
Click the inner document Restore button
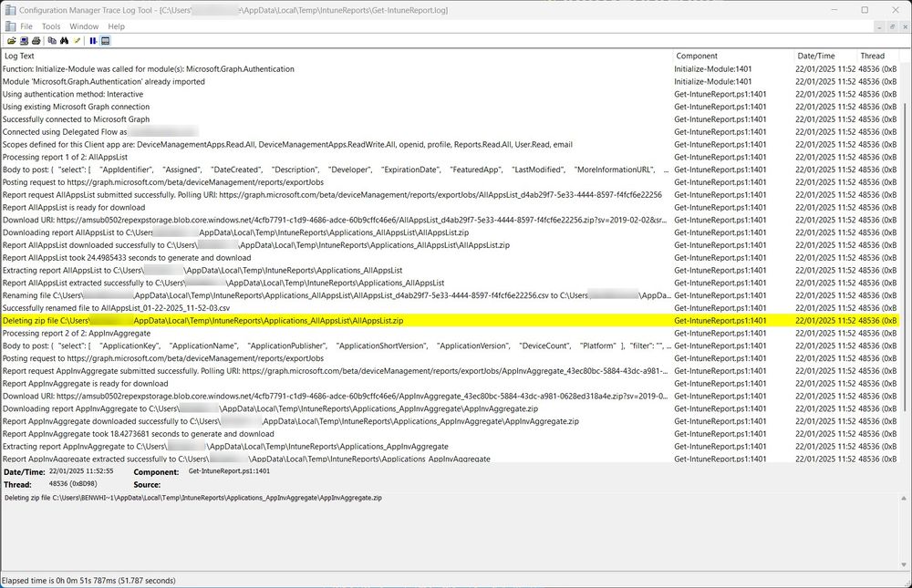pyautogui.click(x=892, y=26)
